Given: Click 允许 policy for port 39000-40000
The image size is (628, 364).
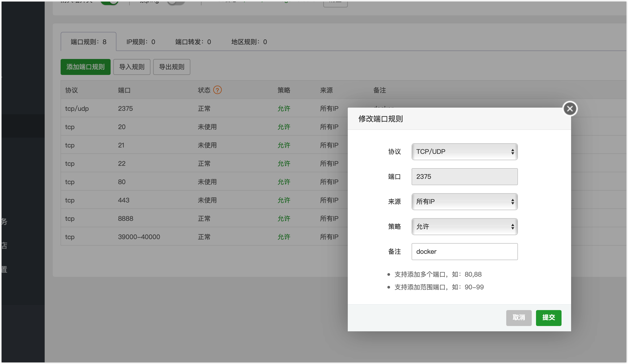Looking at the screenshot, I should 284,237.
